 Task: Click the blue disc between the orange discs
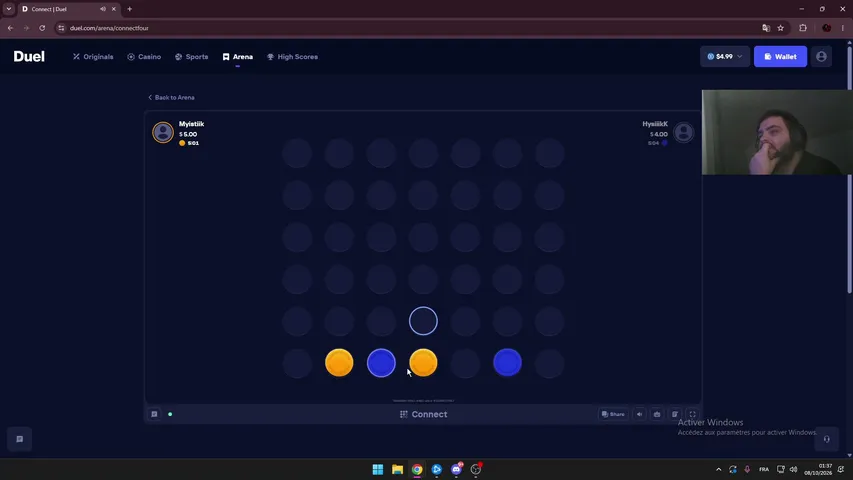click(381, 363)
